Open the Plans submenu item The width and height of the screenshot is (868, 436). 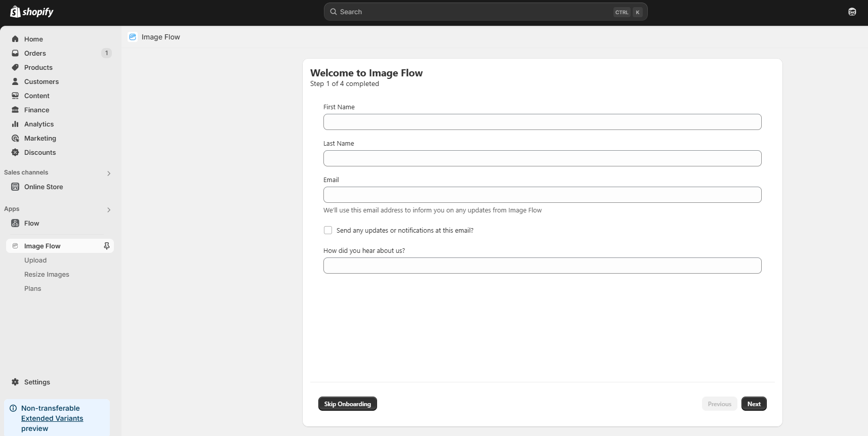pyautogui.click(x=33, y=288)
